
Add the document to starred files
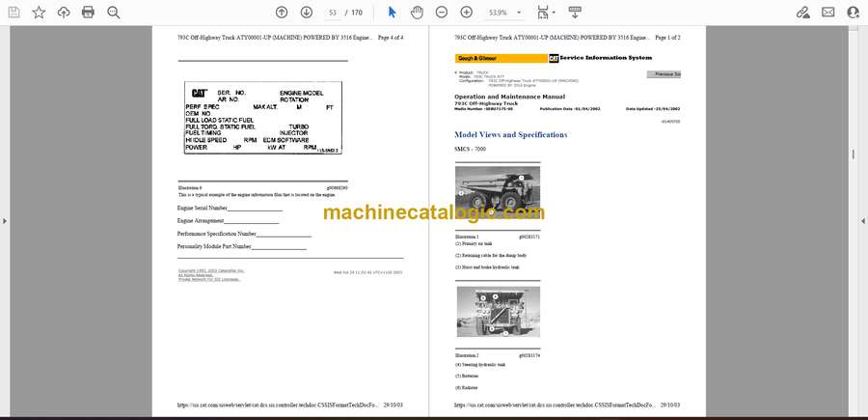[39, 13]
